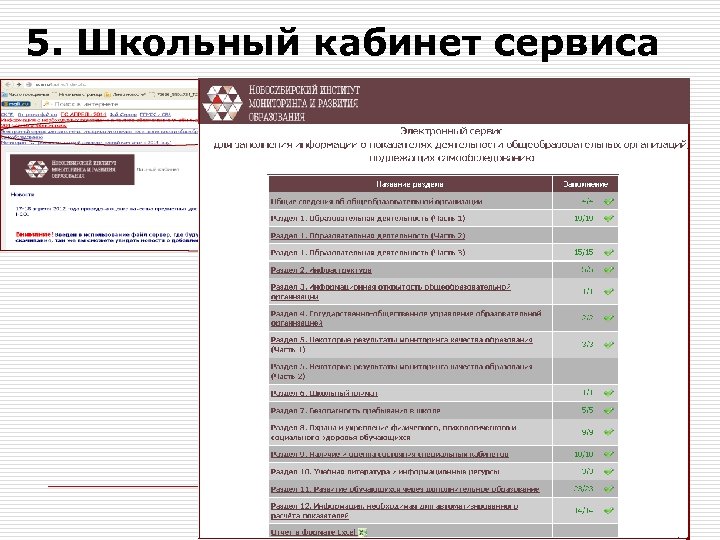Click the green checkmark in Раздел 11 row
This screenshot has height=540, width=720.
click(x=608, y=489)
